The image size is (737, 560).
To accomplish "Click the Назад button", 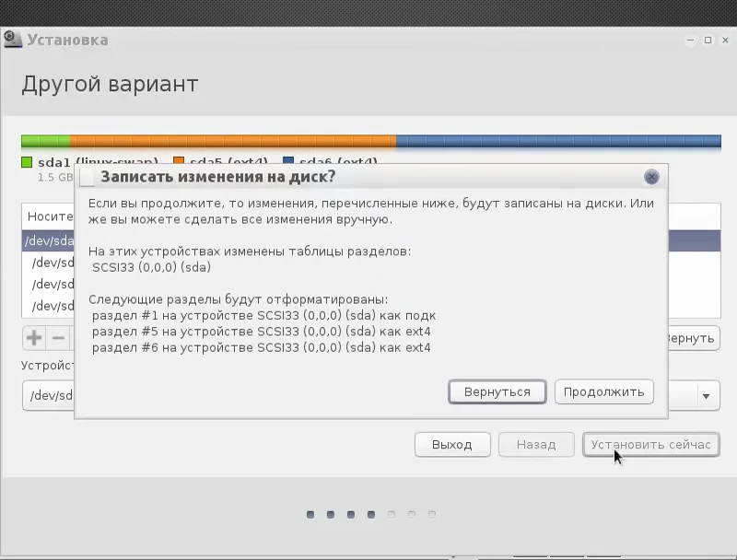I will point(536,445).
